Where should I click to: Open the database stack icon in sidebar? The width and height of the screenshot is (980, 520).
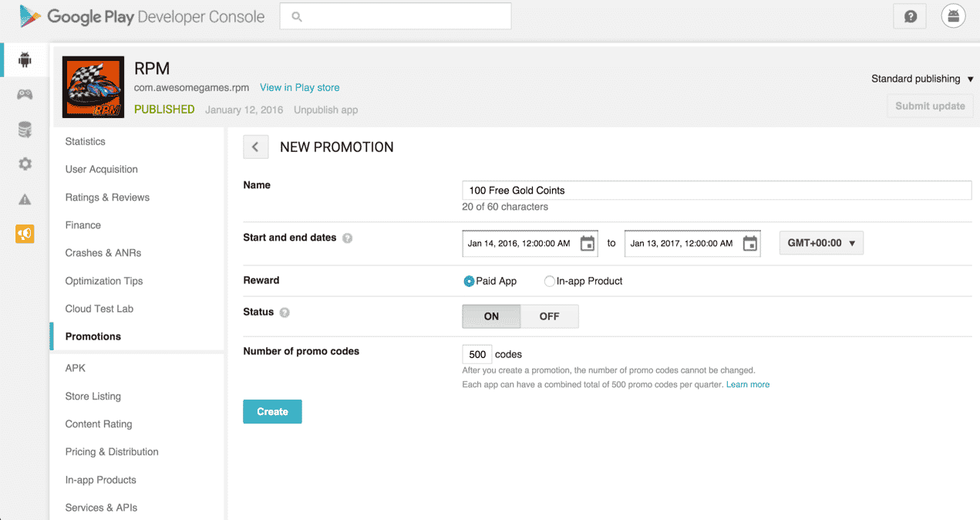pos(25,130)
